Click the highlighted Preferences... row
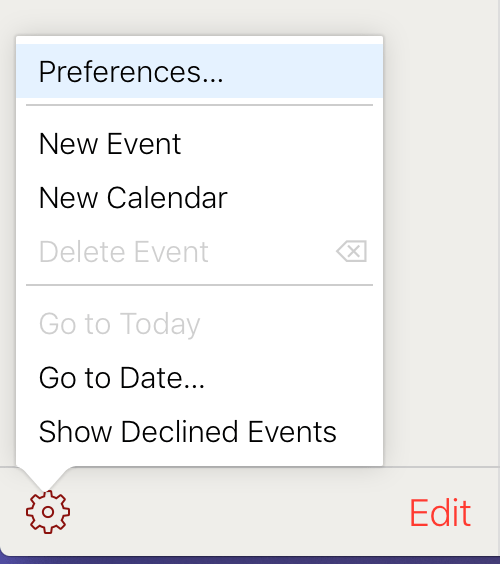The image size is (500, 564). 199,71
